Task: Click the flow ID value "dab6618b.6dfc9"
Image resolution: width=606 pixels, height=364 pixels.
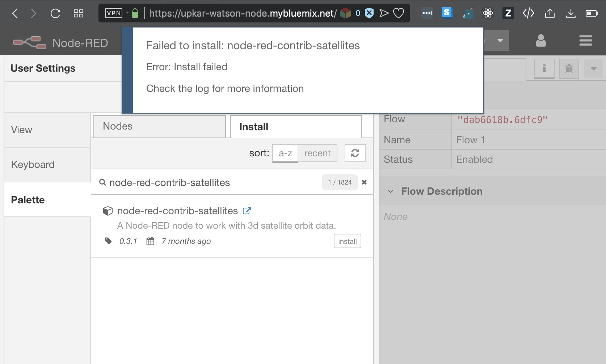Action: 502,120
